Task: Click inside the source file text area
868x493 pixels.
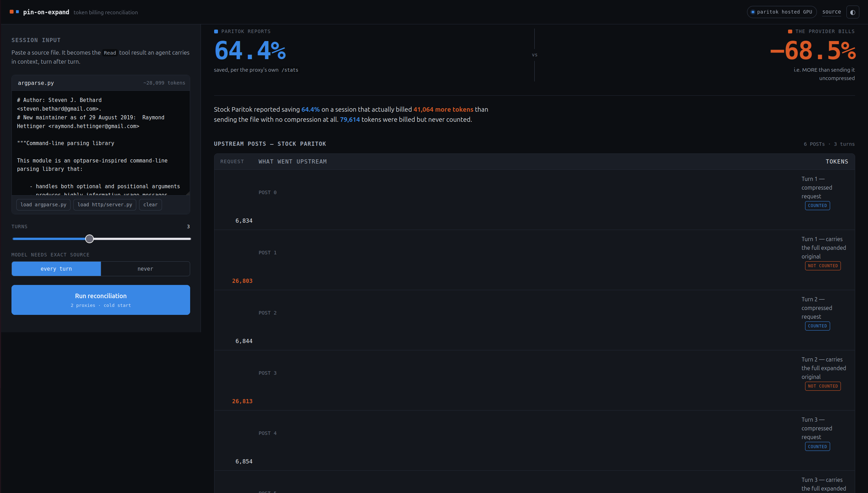Action: coord(101,143)
